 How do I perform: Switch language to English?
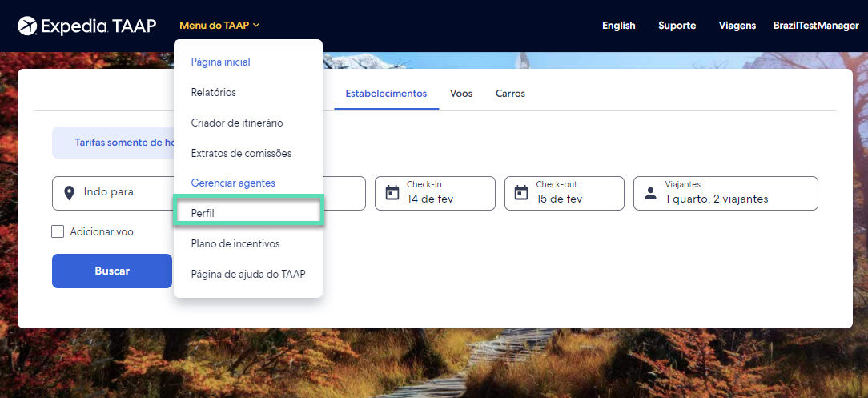pos(619,26)
